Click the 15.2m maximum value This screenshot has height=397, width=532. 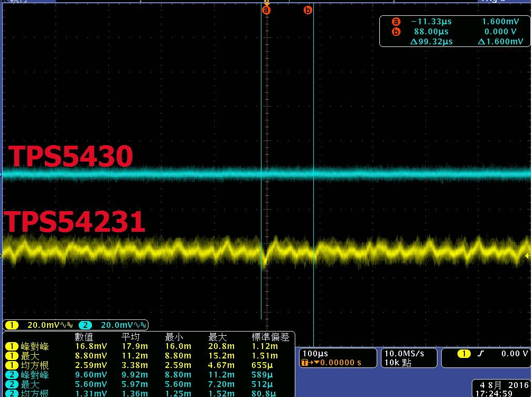coord(221,356)
